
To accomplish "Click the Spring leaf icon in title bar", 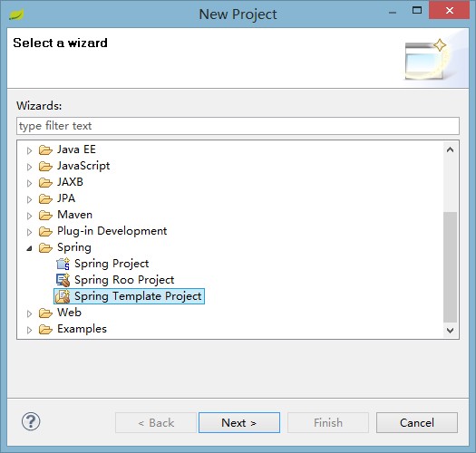I will coord(16,14).
